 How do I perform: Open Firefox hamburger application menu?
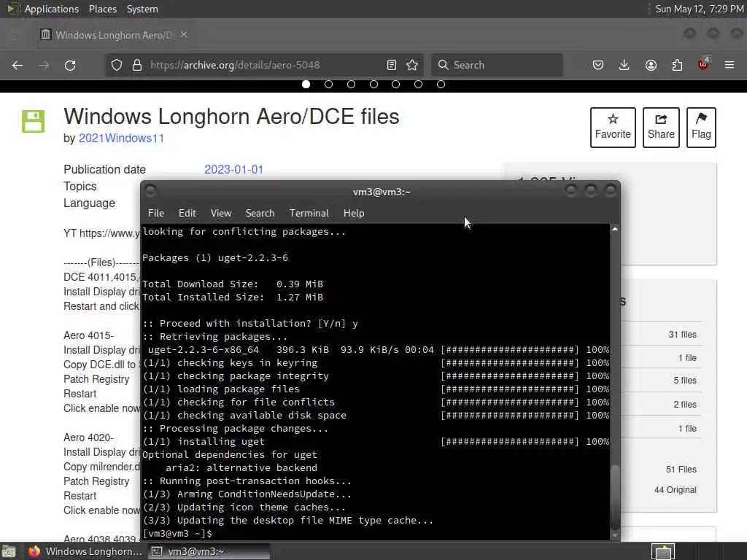pos(729,65)
